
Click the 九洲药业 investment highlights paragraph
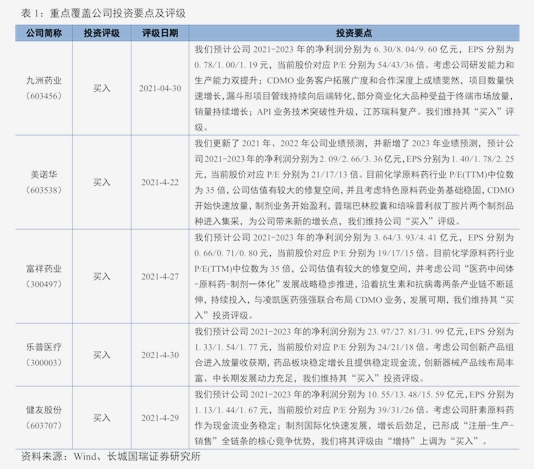[354, 88]
